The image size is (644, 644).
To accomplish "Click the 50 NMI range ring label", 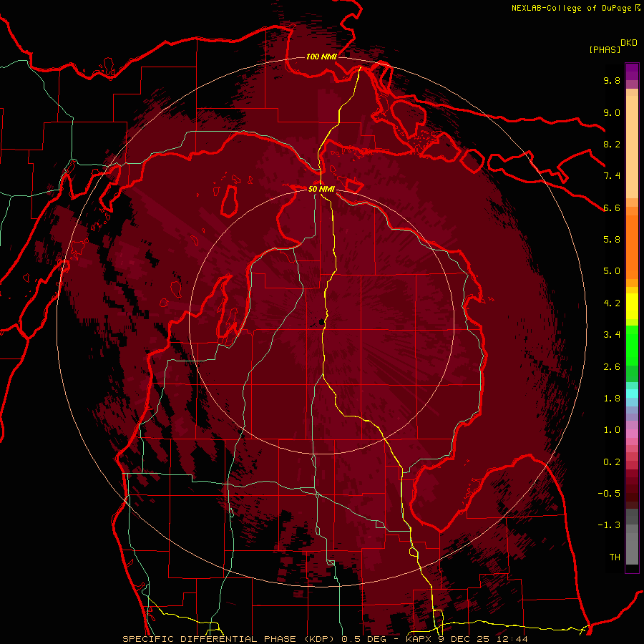I will point(321,189).
